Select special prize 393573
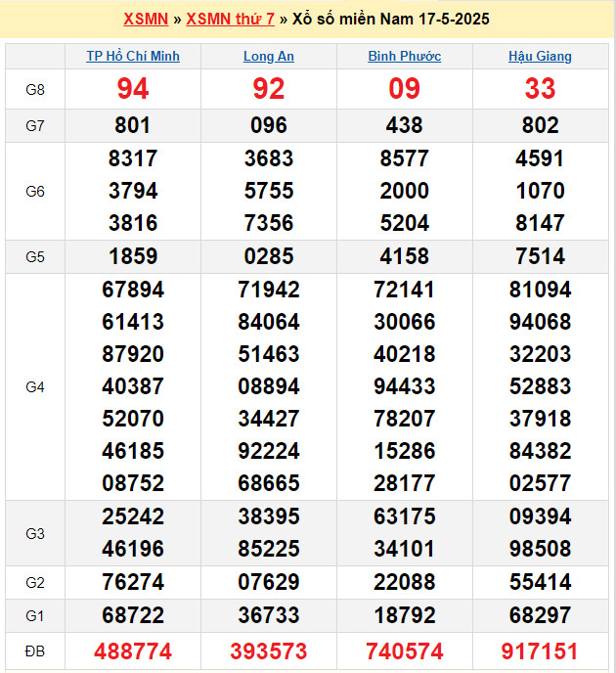Image resolution: width=616 pixels, height=673 pixels. 269,651
